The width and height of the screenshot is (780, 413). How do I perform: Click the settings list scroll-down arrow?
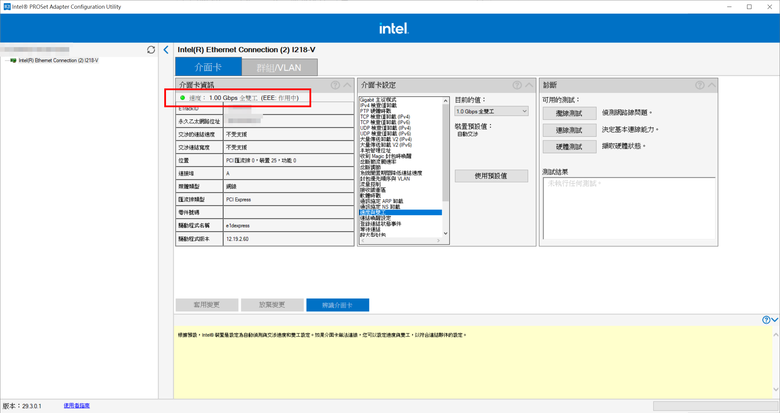point(445,233)
